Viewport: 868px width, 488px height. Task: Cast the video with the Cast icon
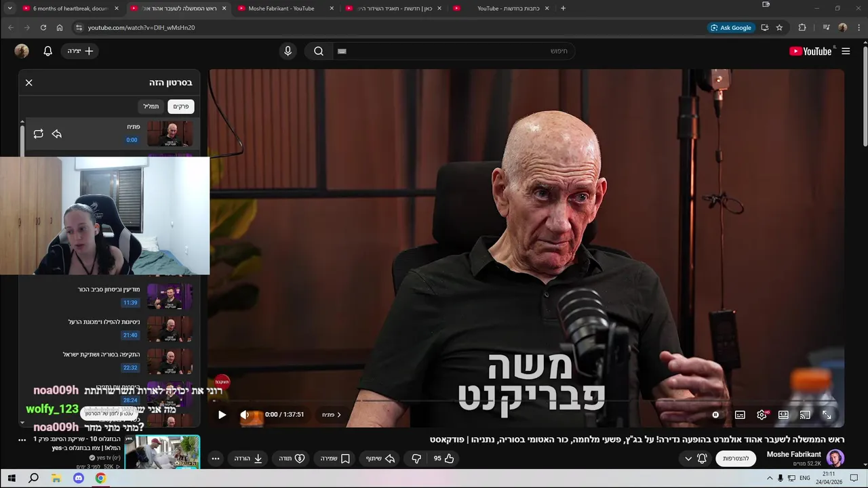pyautogui.click(x=805, y=415)
